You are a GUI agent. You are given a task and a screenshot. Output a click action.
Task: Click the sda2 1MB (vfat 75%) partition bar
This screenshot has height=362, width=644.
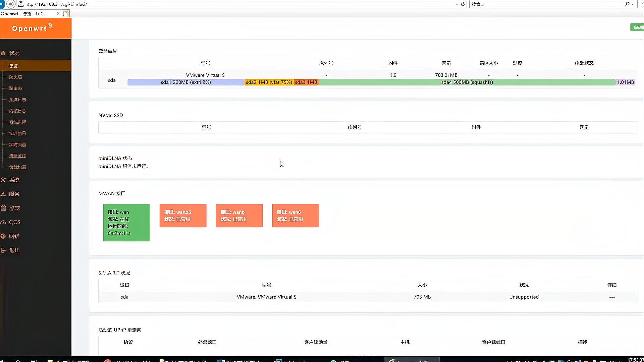pyautogui.click(x=269, y=82)
